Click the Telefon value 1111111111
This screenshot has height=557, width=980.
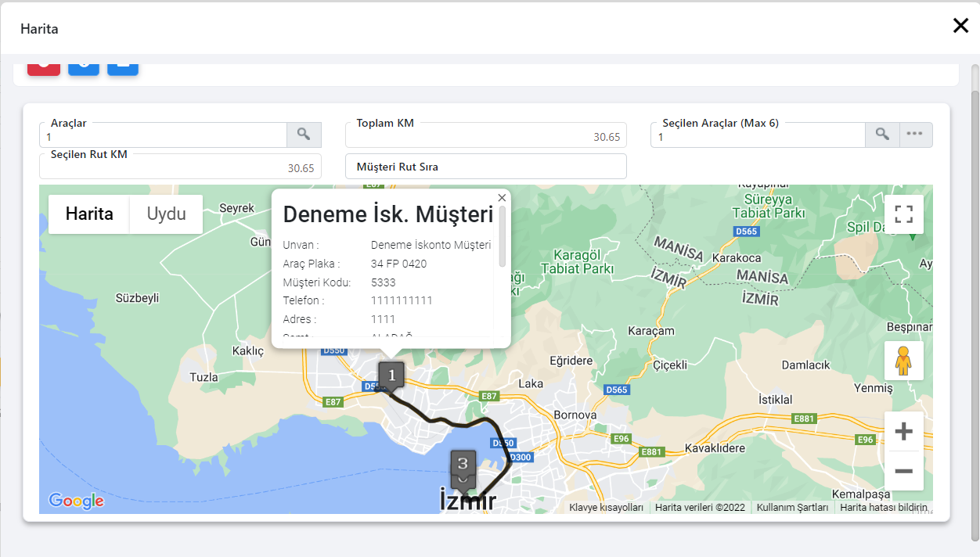tap(402, 300)
